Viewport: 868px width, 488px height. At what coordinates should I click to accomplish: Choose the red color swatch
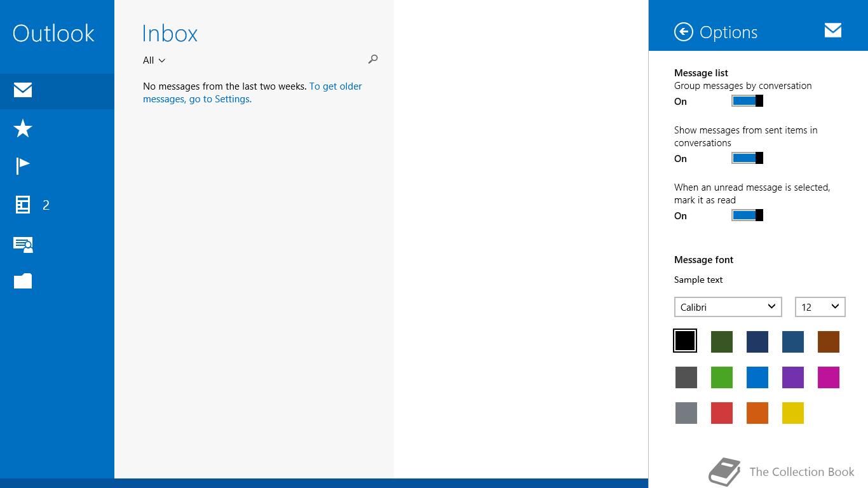point(722,413)
